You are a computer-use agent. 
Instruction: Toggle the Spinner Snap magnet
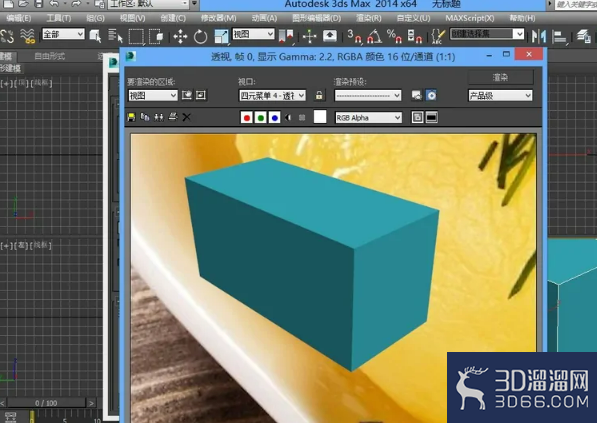point(415,36)
